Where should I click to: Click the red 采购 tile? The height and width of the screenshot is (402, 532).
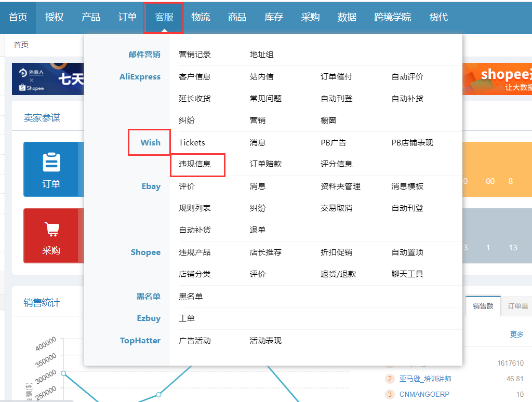pos(54,236)
